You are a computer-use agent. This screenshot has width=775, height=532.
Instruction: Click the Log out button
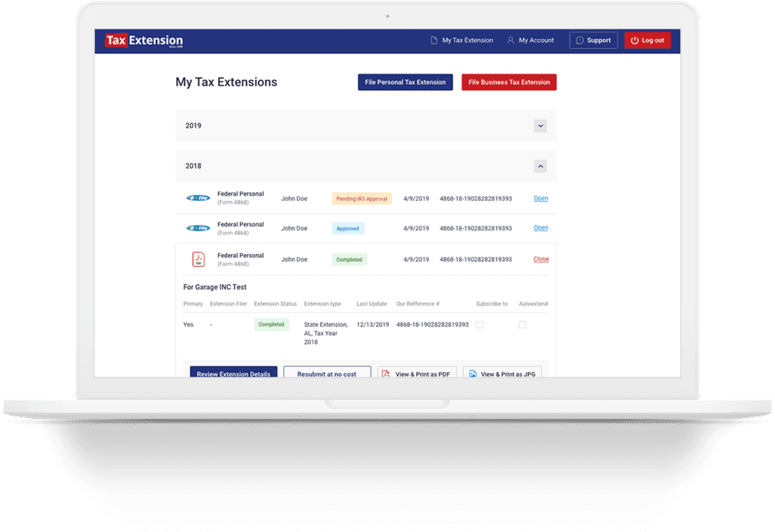point(648,40)
